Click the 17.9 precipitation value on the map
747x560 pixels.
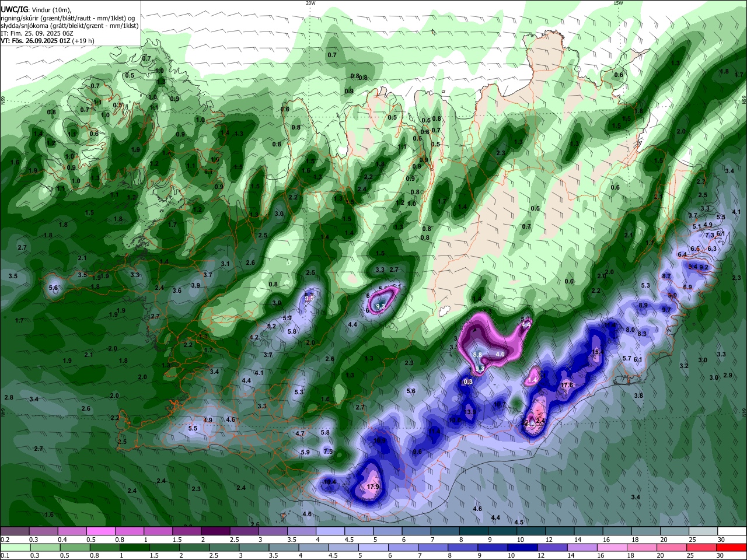[x=373, y=487]
